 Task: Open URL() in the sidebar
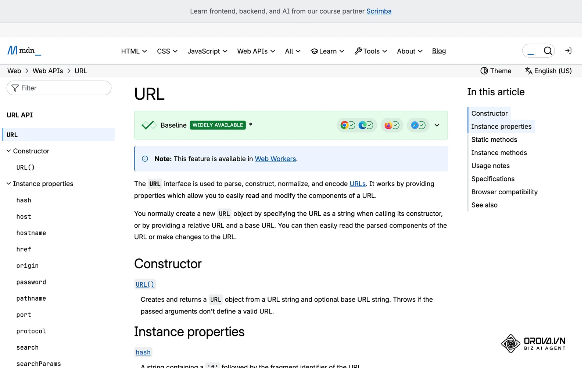point(25,167)
